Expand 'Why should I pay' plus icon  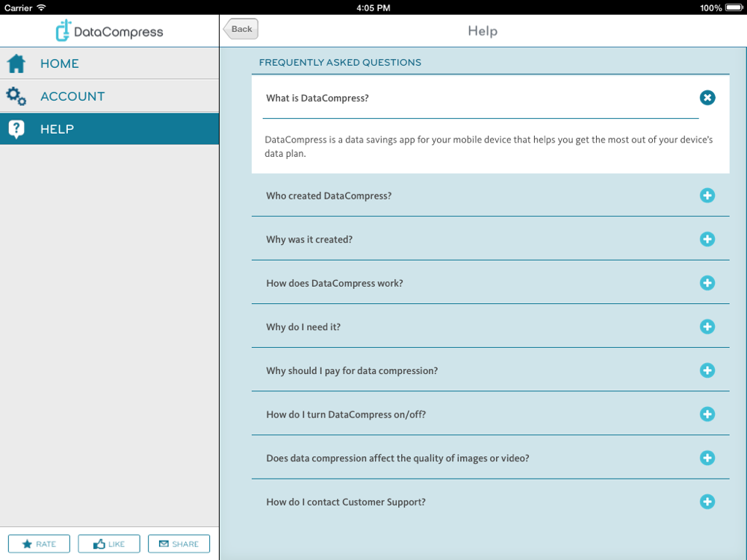click(x=707, y=370)
